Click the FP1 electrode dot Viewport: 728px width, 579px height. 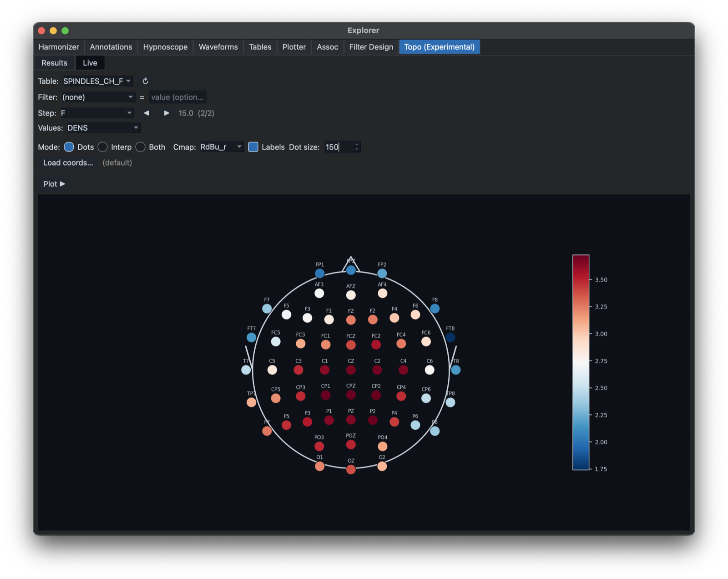coord(320,273)
